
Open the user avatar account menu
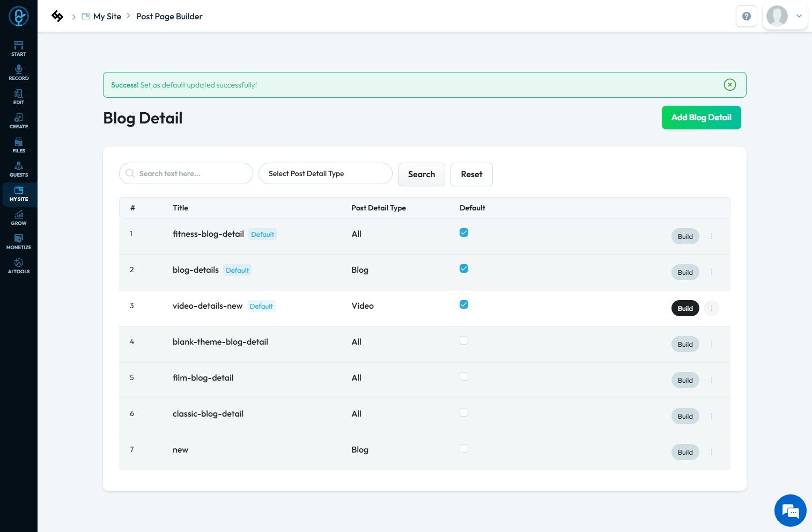tap(785, 16)
